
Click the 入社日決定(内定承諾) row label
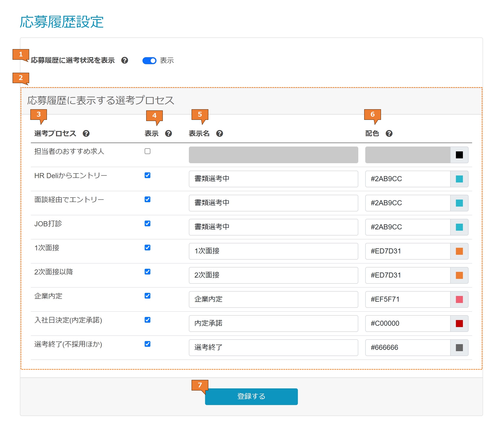68,320
